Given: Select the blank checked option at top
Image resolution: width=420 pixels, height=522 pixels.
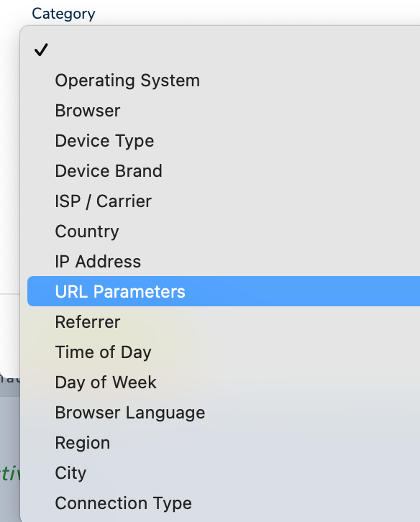Looking at the screenshot, I should pos(224,50).
